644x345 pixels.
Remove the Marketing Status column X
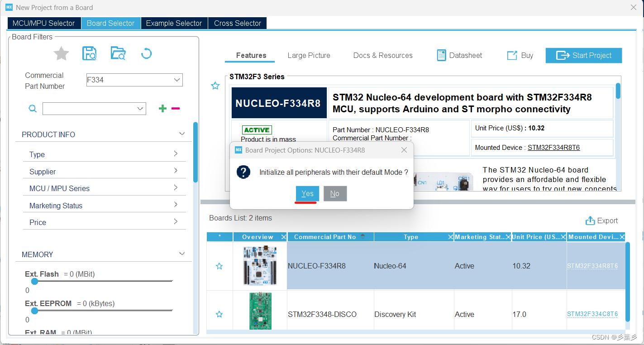508,237
